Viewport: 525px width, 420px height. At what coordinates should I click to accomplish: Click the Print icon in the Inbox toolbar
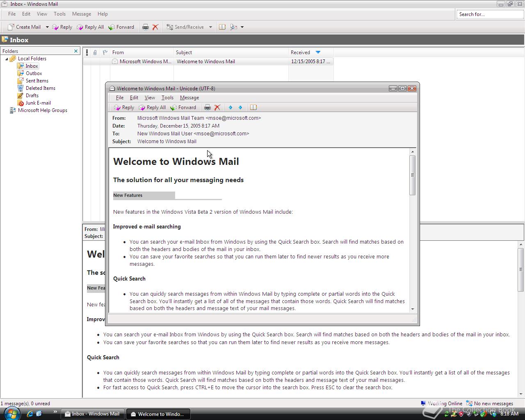145,27
